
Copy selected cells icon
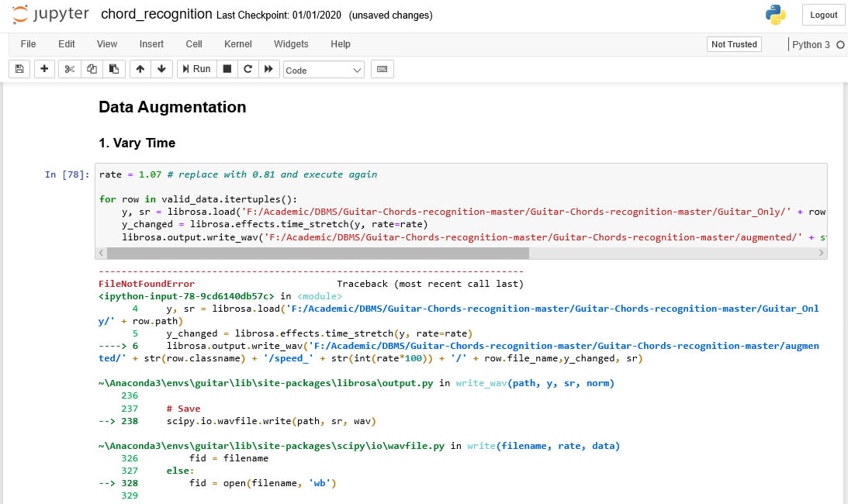click(92, 69)
